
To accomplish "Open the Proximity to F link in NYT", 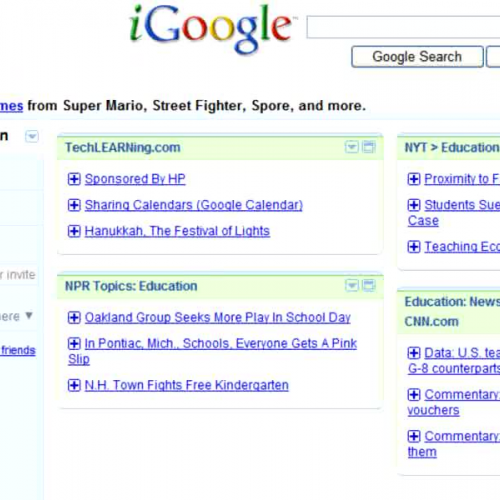I will click(x=462, y=179).
